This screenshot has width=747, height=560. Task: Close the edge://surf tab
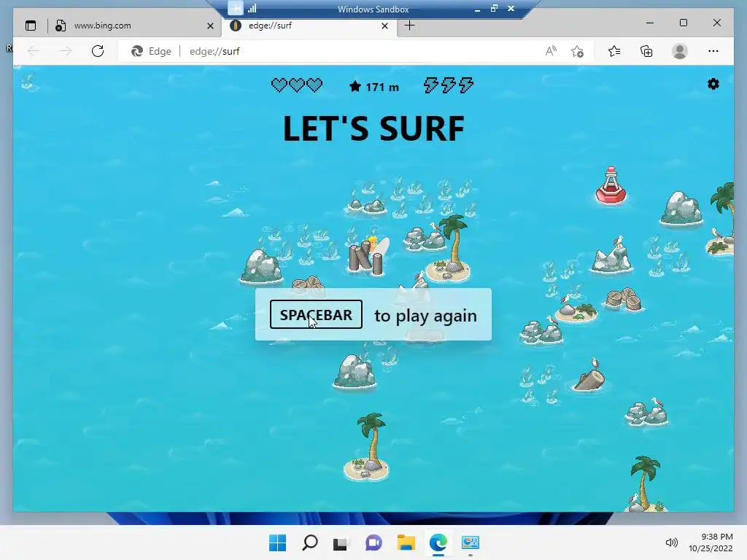point(385,26)
